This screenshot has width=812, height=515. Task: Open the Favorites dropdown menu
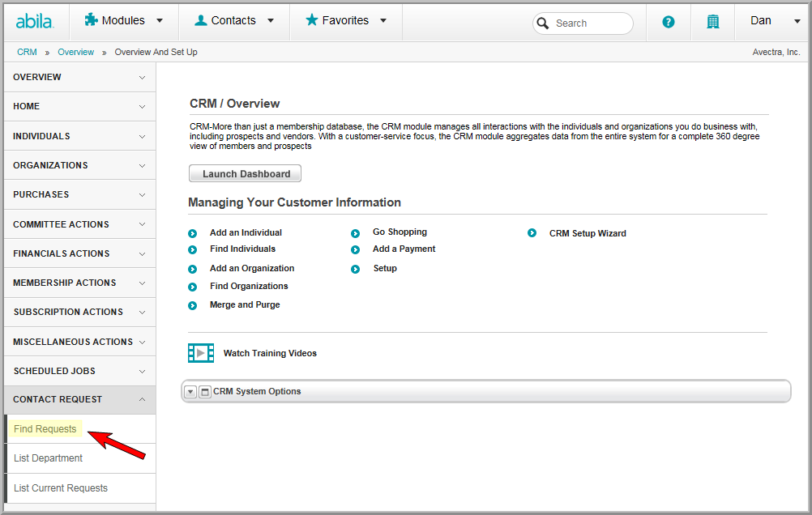click(x=383, y=21)
